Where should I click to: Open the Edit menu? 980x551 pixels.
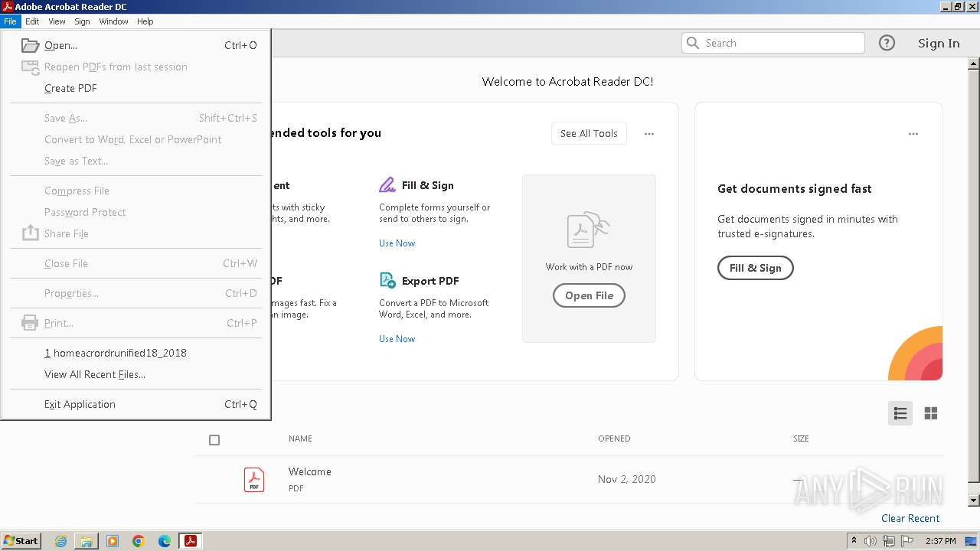tap(32, 21)
